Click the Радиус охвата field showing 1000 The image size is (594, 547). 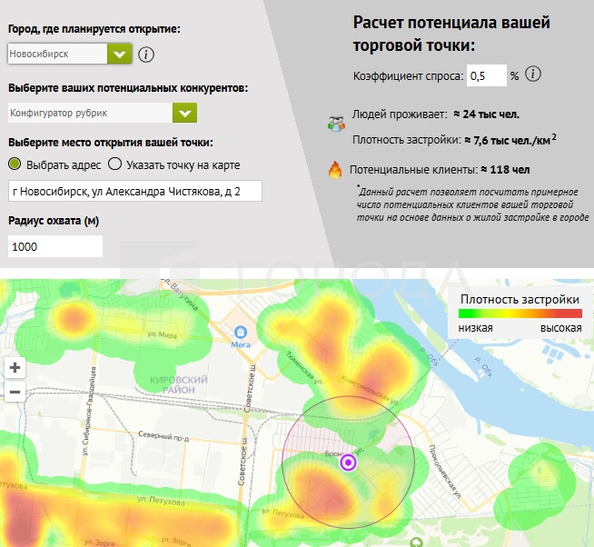[55, 246]
